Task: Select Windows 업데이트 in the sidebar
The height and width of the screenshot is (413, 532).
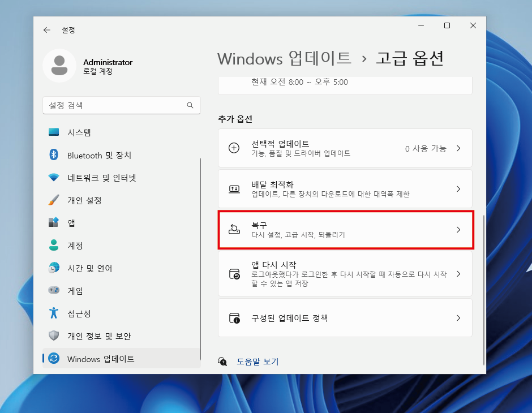Action: point(122,359)
